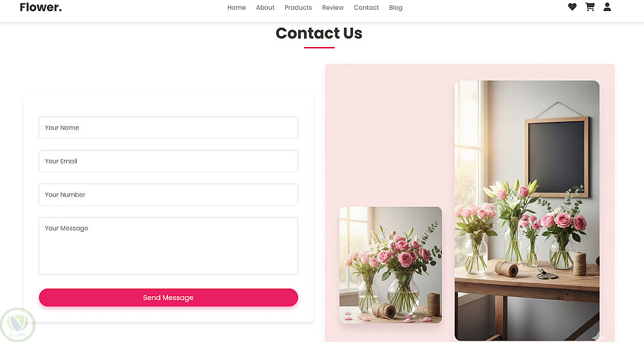Open the shopping cart icon
This screenshot has height=342, width=644.
(590, 7)
